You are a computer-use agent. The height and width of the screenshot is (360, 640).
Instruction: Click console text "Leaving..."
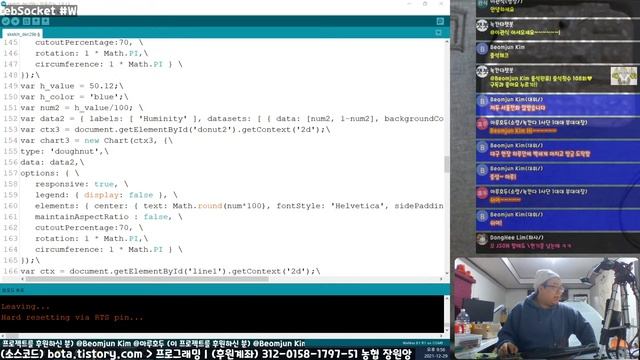click(x=25, y=307)
